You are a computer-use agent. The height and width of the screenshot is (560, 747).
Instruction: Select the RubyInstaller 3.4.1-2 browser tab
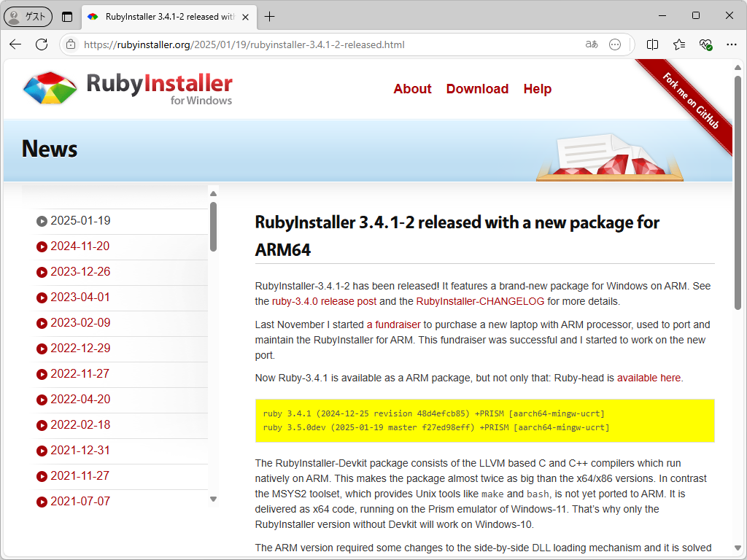click(169, 17)
